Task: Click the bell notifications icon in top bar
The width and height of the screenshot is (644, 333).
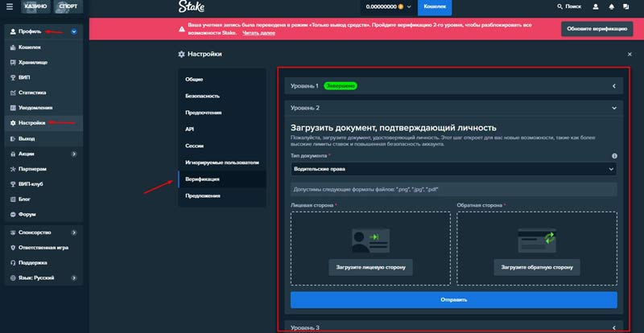Action: coord(613,7)
